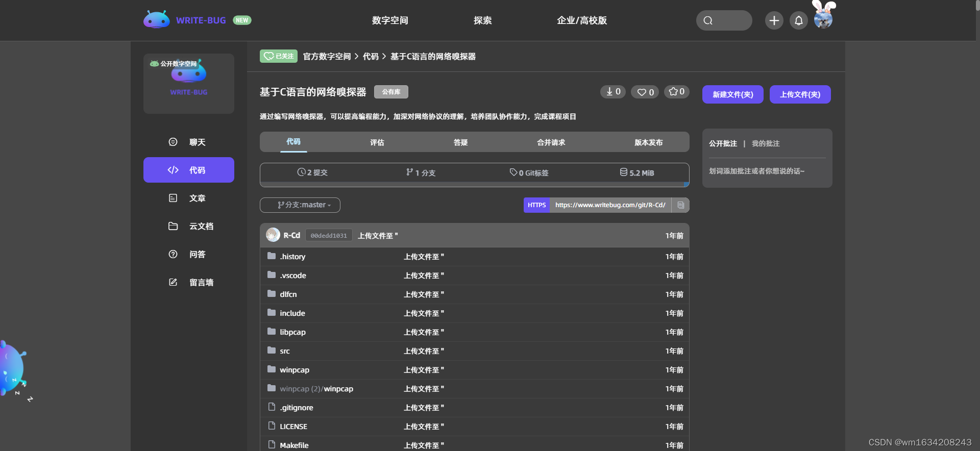The image size is (980, 451).
Task: Click 新建文件(夹) button
Action: coord(733,94)
